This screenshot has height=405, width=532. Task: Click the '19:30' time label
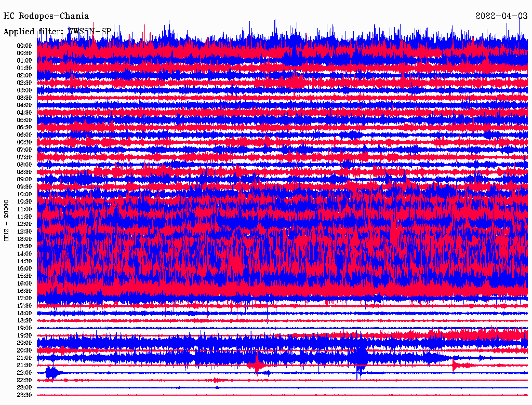(24, 336)
